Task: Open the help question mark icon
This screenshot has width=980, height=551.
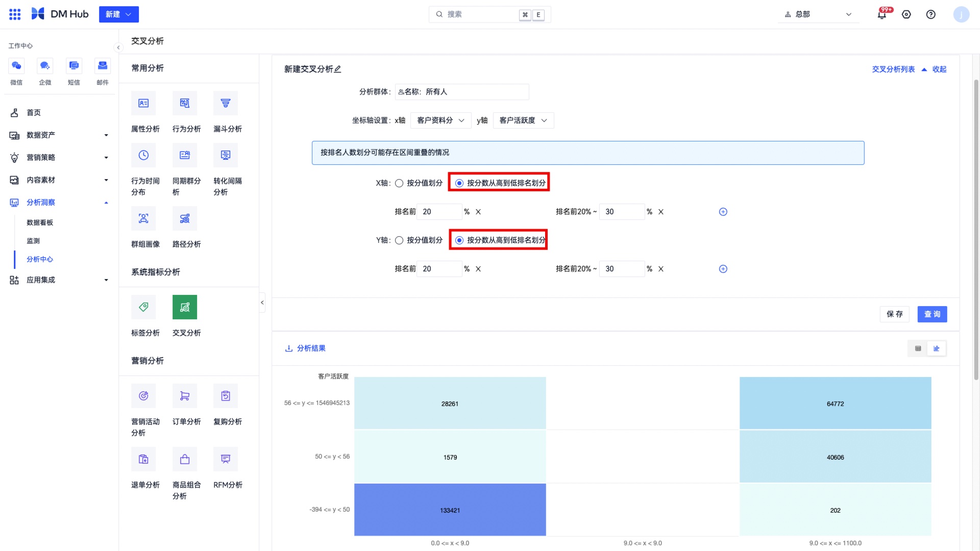Action: [x=931, y=14]
